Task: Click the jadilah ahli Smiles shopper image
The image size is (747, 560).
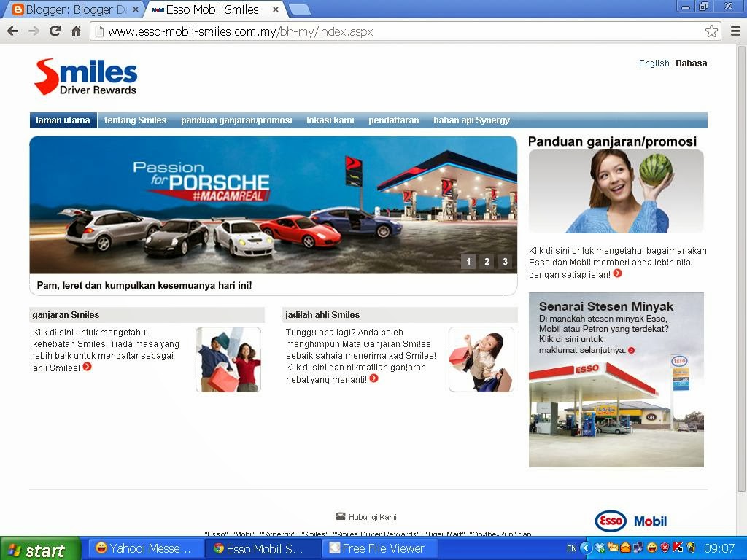Action: pyautogui.click(x=481, y=359)
